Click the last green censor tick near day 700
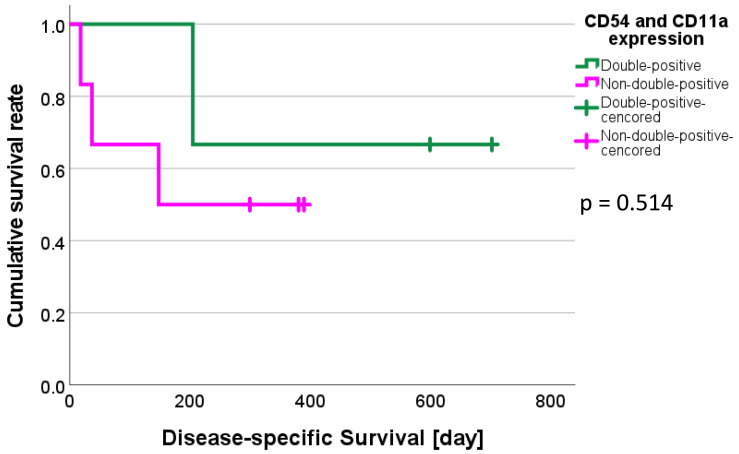This screenshot has width=739, height=454. point(492,144)
